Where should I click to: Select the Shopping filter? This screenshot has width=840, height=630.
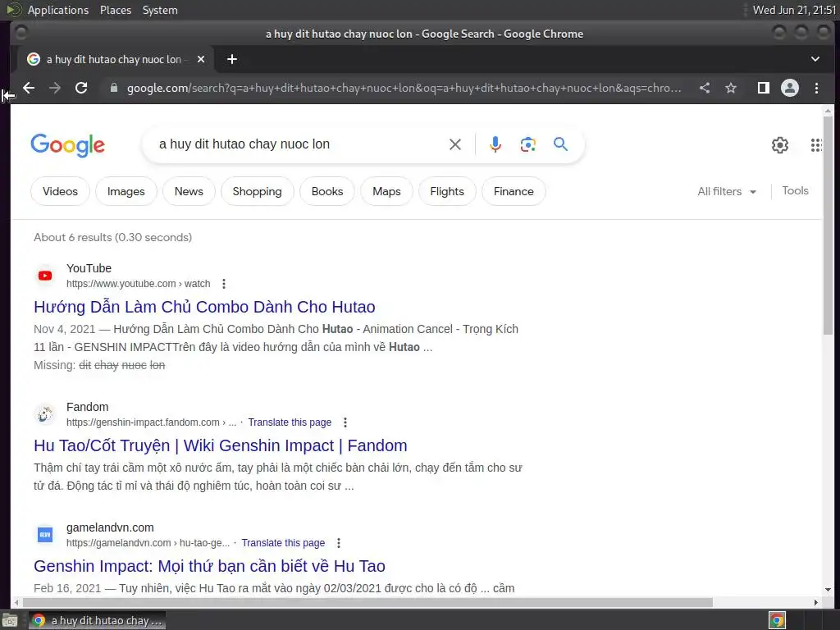point(257,191)
